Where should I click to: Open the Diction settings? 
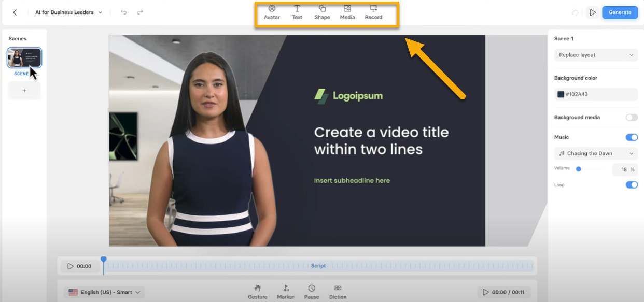pyautogui.click(x=338, y=292)
